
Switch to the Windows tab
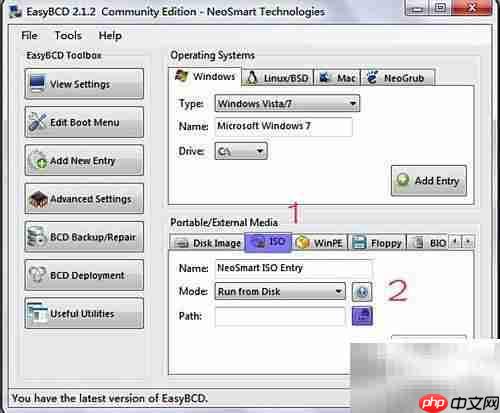204,77
